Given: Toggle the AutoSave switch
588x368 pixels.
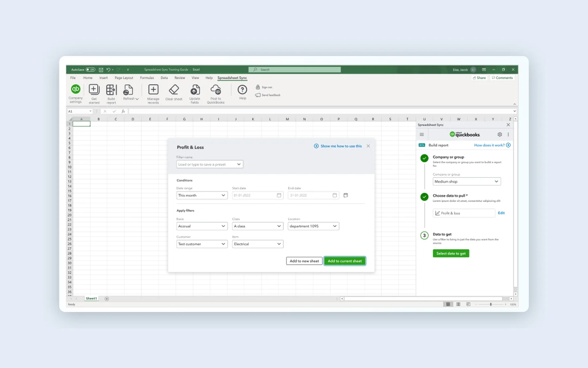Looking at the screenshot, I should coord(90,70).
